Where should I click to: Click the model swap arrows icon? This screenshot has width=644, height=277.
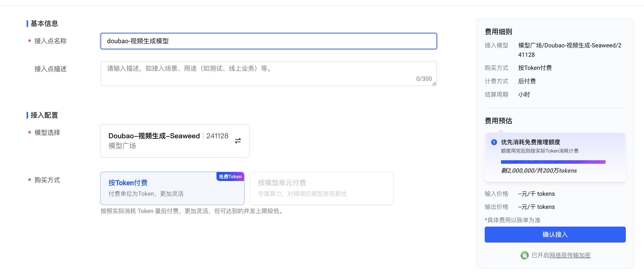tap(238, 141)
